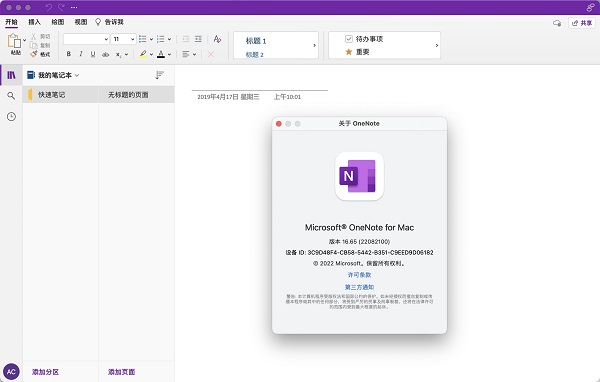
Task: Click the page time 上午10:01
Action: [287, 97]
